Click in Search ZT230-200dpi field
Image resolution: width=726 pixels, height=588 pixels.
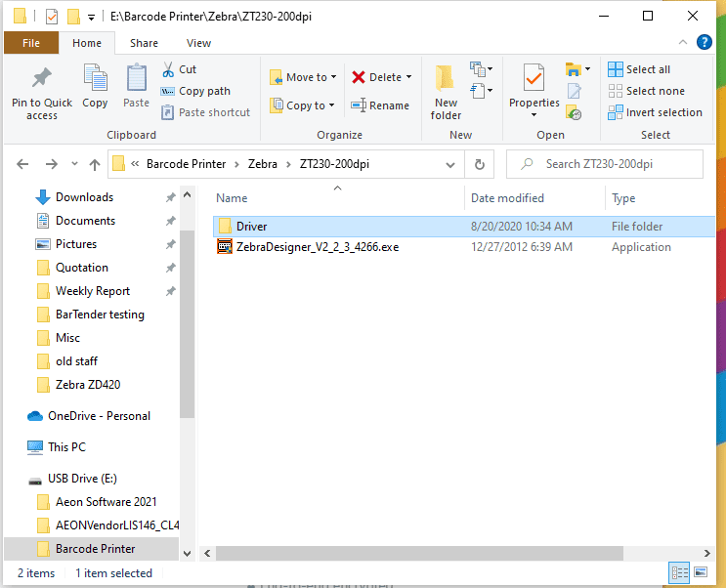coord(605,164)
